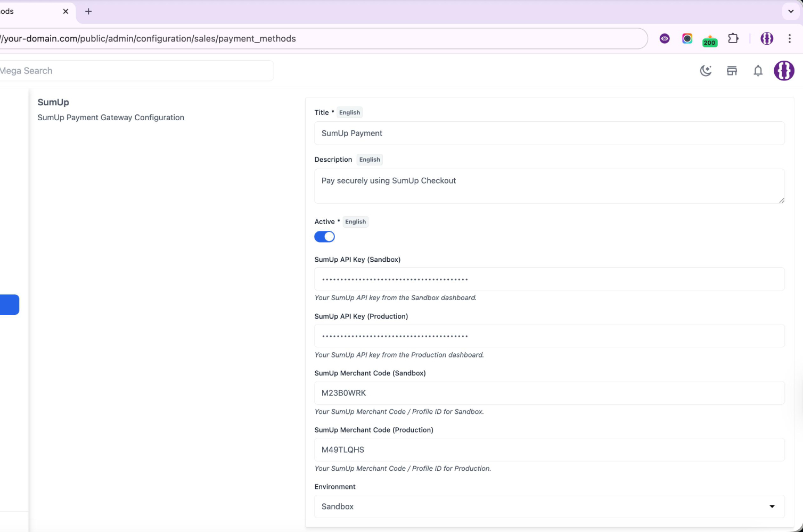Edit the Title field SumUp Payment
Image resolution: width=803 pixels, height=532 pixels.
coord(550,133)
